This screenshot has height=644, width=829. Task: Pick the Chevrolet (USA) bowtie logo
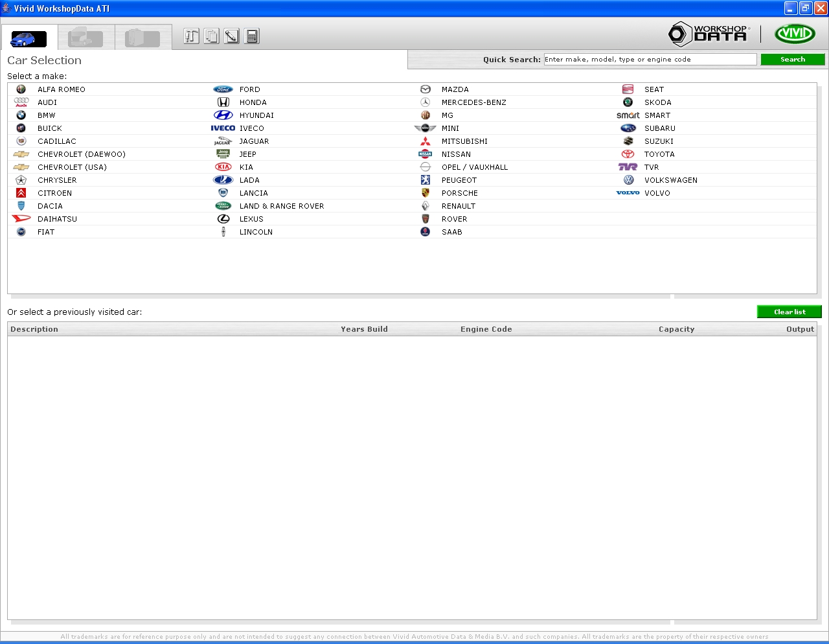point(21,167)
